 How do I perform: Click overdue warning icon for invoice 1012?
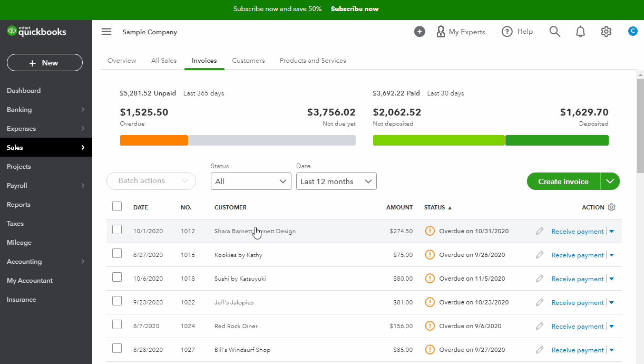[x=430, y=231]
